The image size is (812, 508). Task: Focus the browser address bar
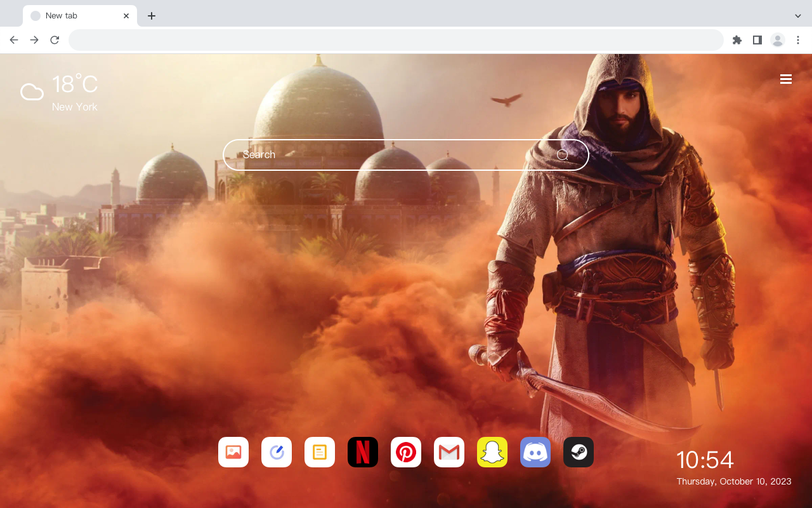coord(396,40)
